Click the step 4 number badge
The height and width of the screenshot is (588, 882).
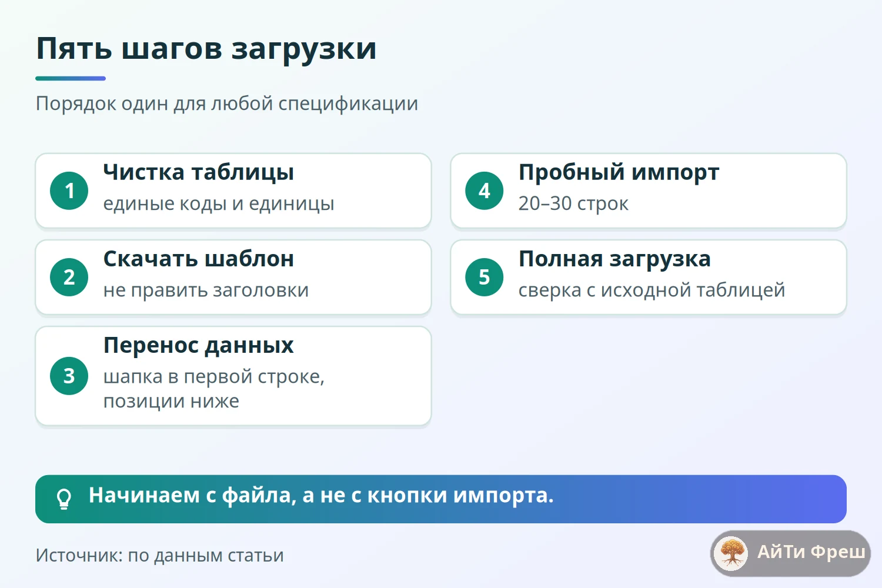coord(485,191)
